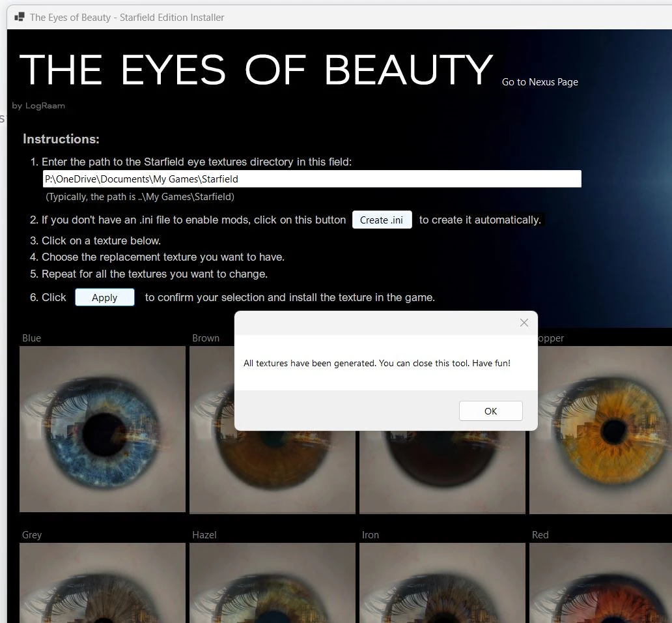The height and width of the screenshot is (623, 672).
Task: Click the Create .ini button
Action: (382, 220)
